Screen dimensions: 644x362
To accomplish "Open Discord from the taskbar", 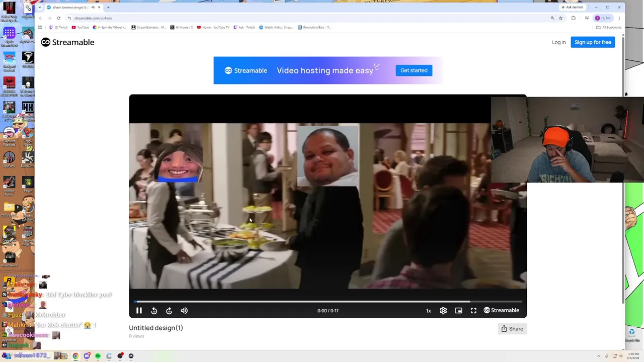I will coord(87,356).
